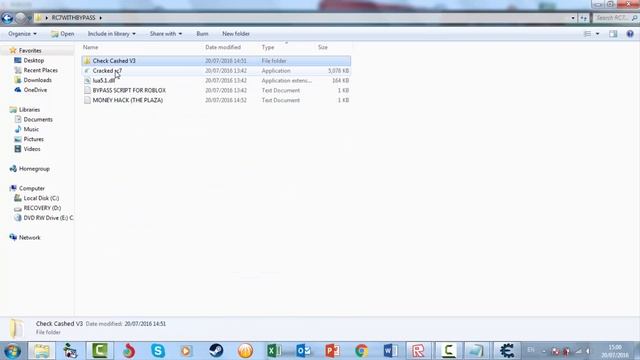The image size is (640, 360).
Task: Open the Documents library
Action: point(38,120)
